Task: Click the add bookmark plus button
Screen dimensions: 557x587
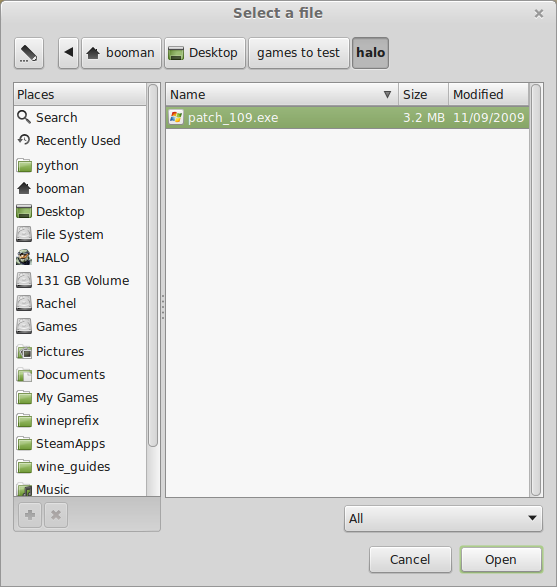Action: tap(30, 515)
